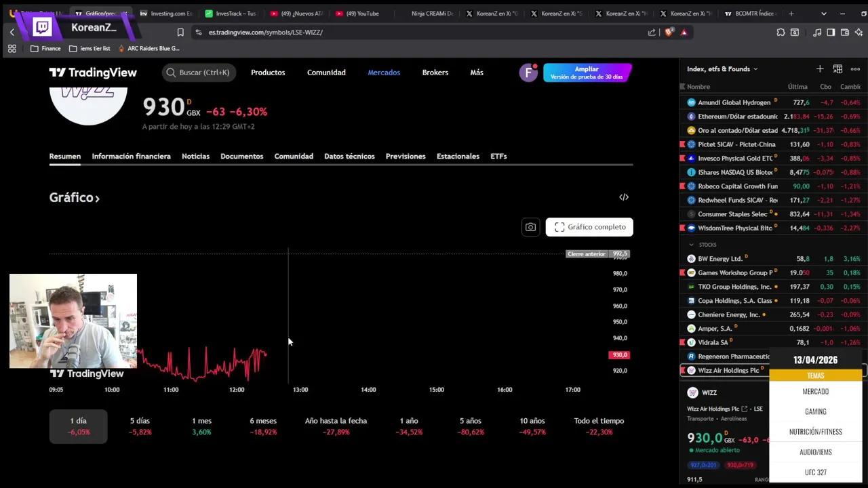Select Amper, S.A. row

click(x=773, y=329)
